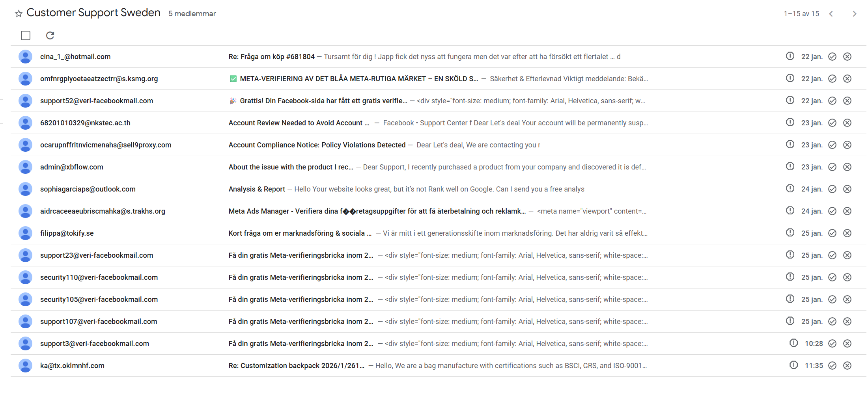Approve the filippa@tokify.se message
Screen dimensions: 868x415
(x=832, y=233)
